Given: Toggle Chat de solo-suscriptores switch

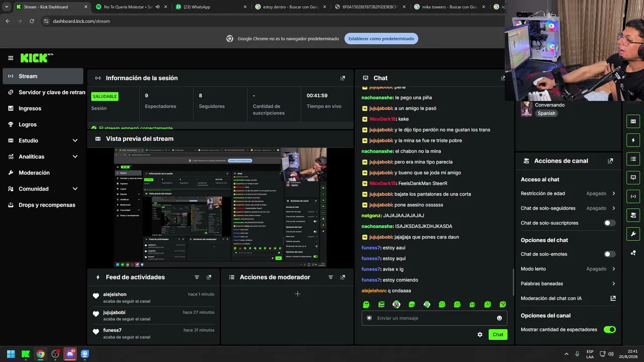Looking at the screenshot, I should pos(609,223).
